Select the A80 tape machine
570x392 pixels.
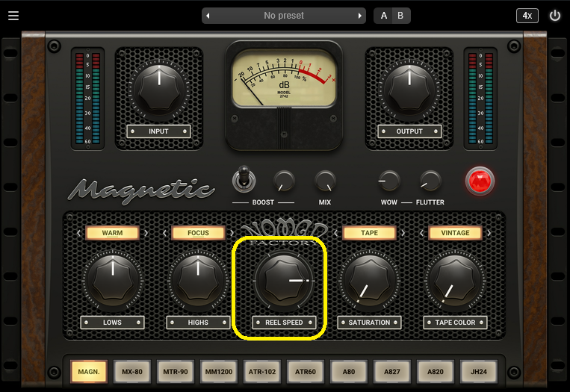tap(349, 372)
